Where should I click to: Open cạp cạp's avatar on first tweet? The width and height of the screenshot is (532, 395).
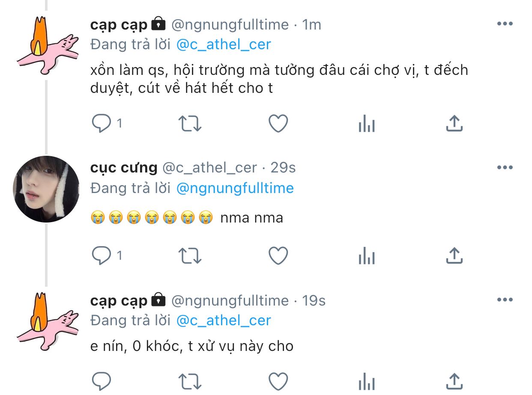pos(47,45)
